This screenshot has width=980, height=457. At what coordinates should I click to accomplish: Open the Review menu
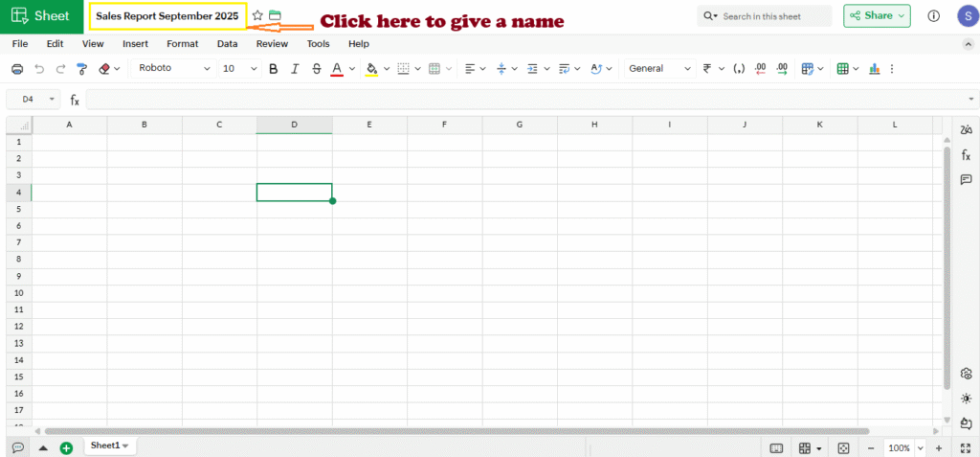click(x=272, y=44)
